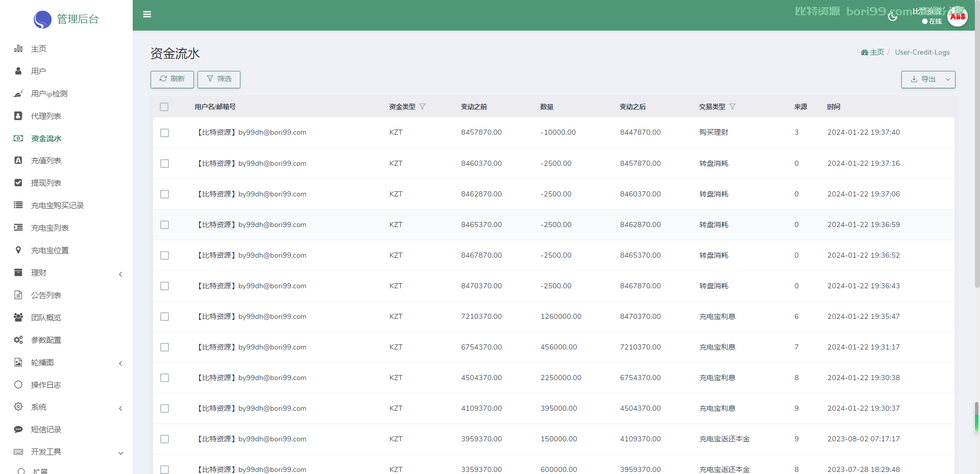
Task: Check the row with 购买理财
Action: coord(164,133)
